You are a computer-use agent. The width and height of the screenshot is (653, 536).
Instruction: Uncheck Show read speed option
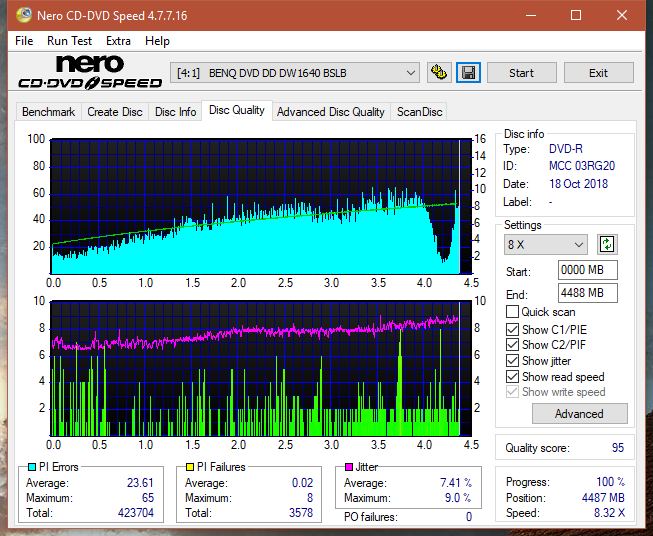512,376
